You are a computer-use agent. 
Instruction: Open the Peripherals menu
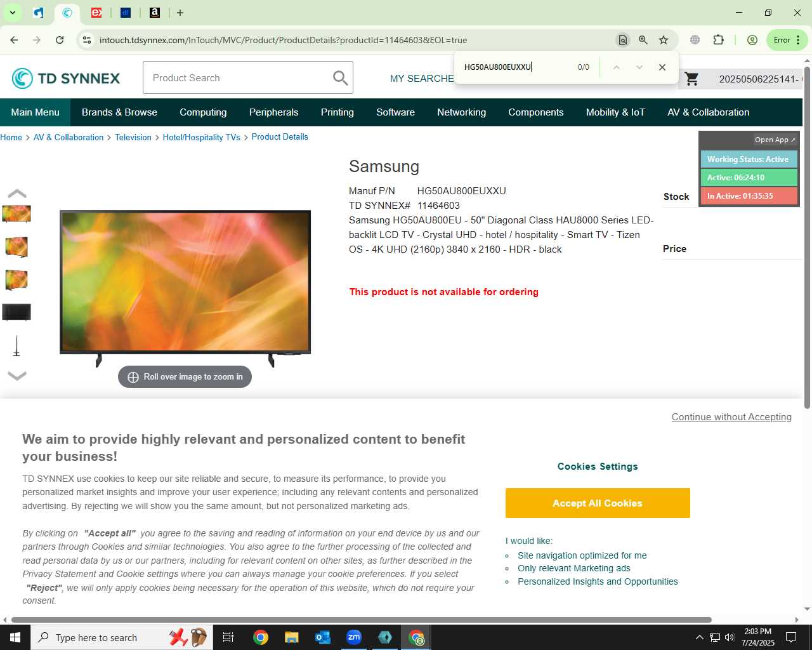[x=273, y=112]
